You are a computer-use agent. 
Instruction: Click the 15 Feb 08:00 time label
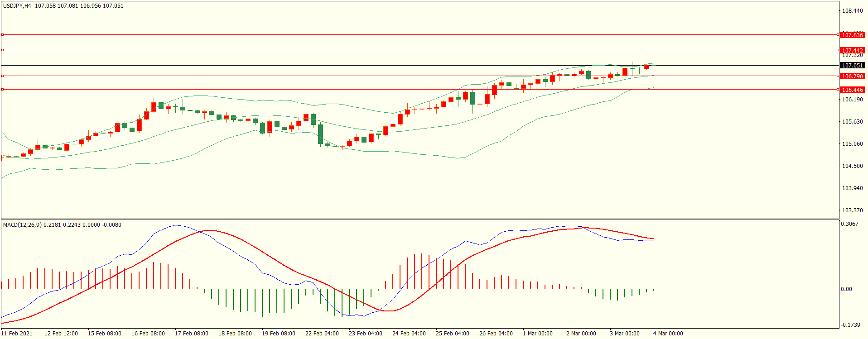[x=104, y=334]
